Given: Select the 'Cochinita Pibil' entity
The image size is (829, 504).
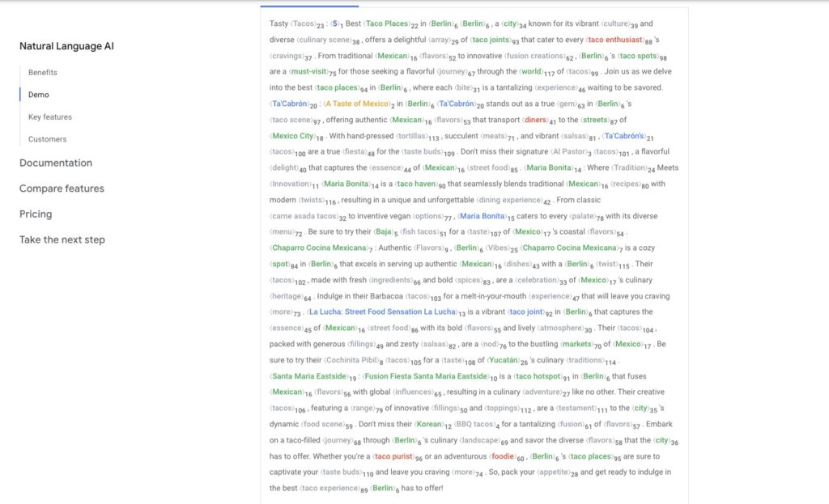Looking at the screenshot, I should point(351,360).
